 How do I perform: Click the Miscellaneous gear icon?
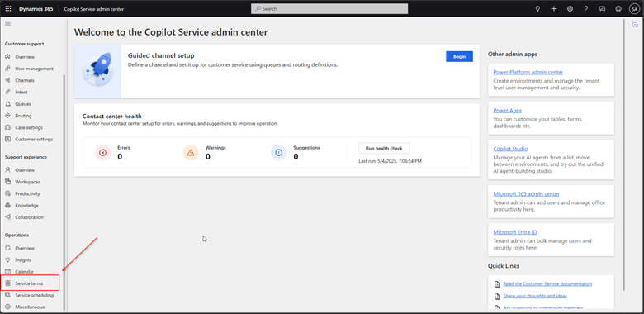(x=7, y=307)
